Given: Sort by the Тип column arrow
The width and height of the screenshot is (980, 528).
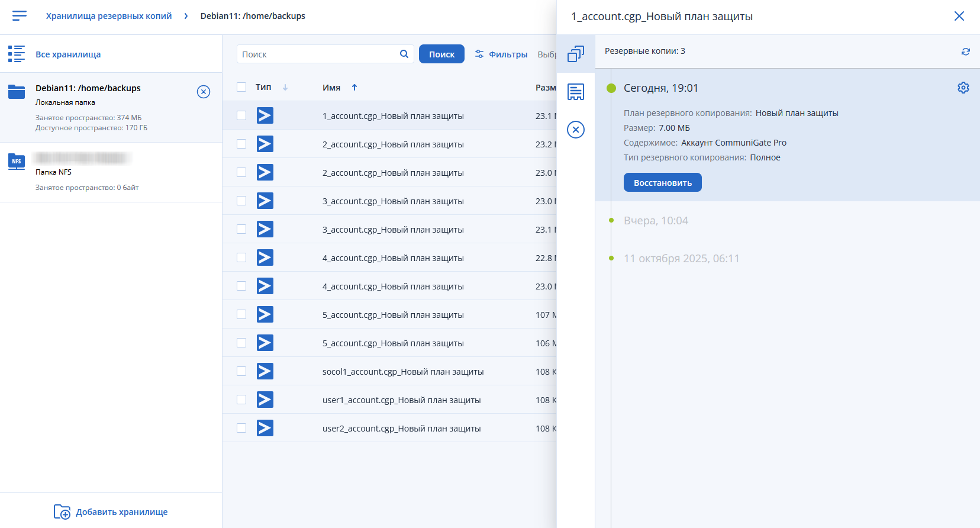Looking at the screenshot, I should pyautogui.click(x=285, y=87).
